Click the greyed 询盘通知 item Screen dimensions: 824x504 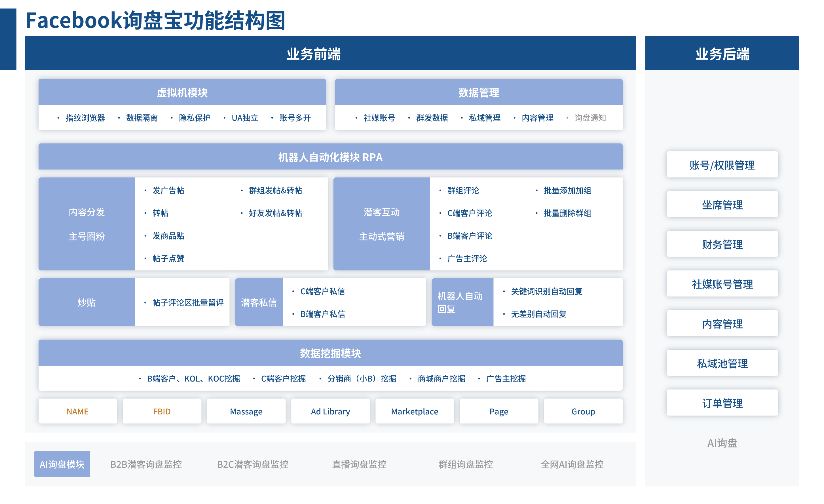point(590,118)
